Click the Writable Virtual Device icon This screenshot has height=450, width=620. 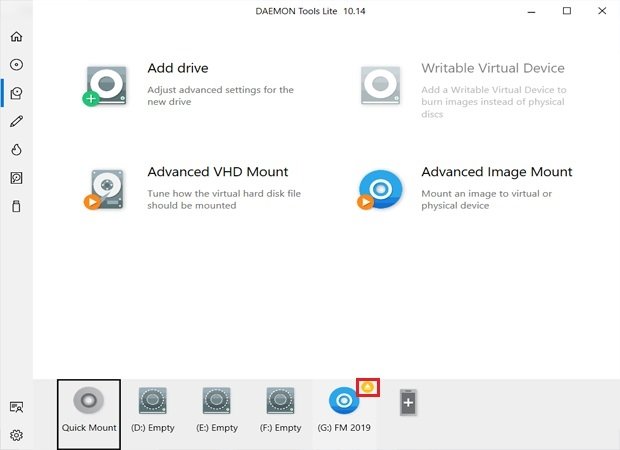380,85
